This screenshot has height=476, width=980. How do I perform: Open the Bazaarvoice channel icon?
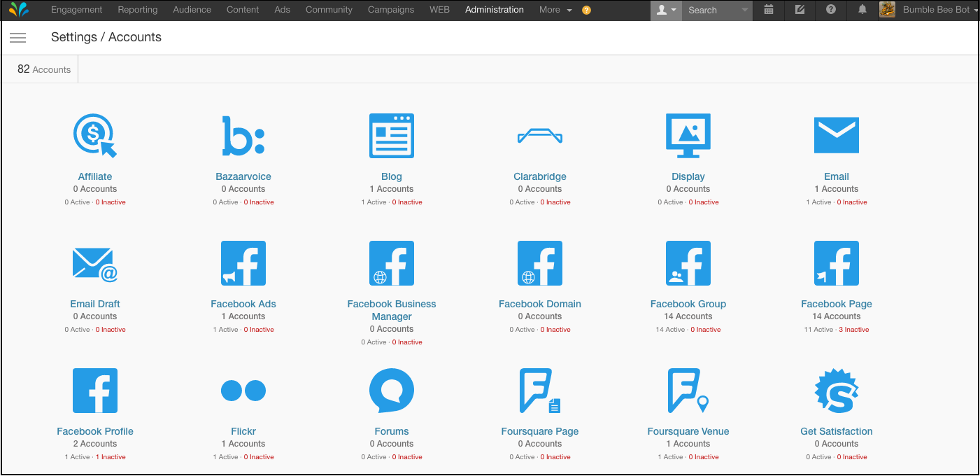pos(243,136)
